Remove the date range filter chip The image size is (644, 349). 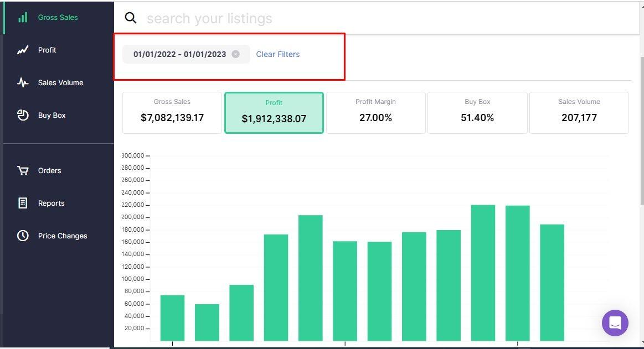coord(236,54)
